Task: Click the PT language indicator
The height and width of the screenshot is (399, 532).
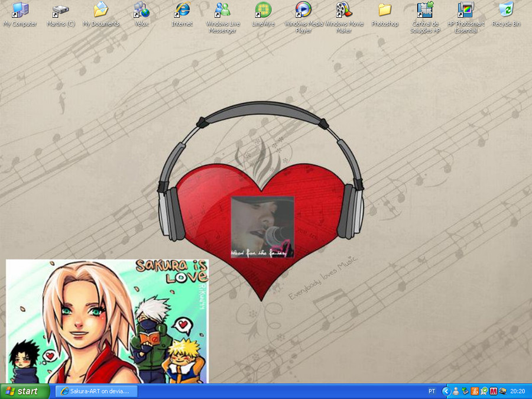Action: click(432, 391)
